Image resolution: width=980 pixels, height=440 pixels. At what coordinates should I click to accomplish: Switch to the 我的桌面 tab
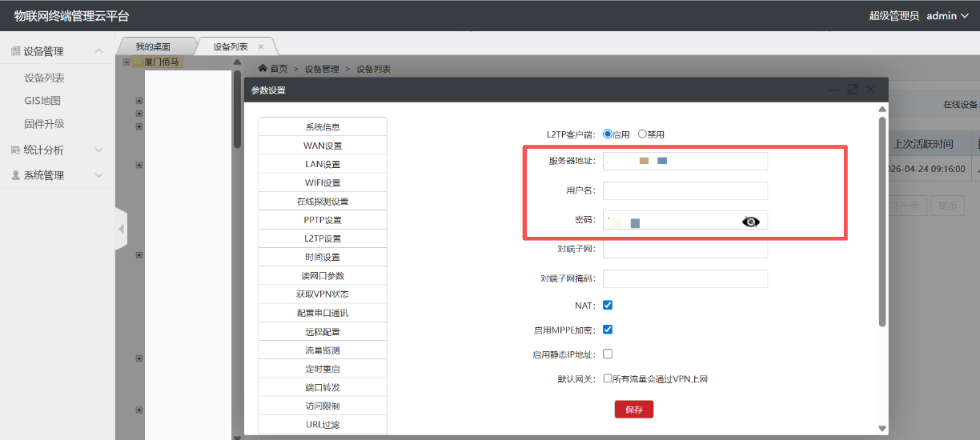tap(153, 46)
